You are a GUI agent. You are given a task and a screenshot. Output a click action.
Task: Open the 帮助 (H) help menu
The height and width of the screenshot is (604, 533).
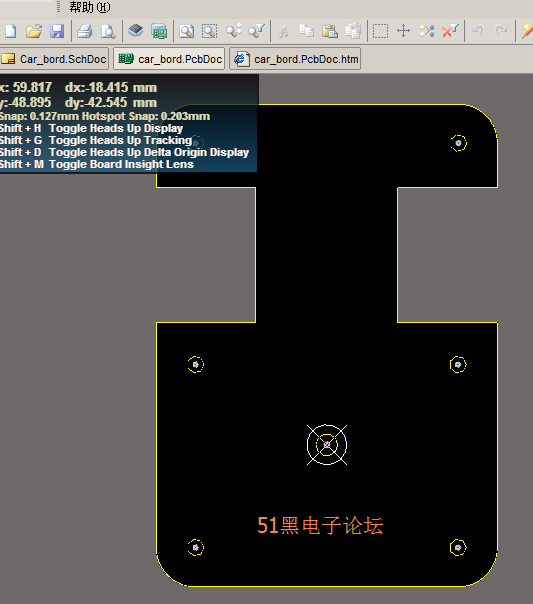point(90,7)
